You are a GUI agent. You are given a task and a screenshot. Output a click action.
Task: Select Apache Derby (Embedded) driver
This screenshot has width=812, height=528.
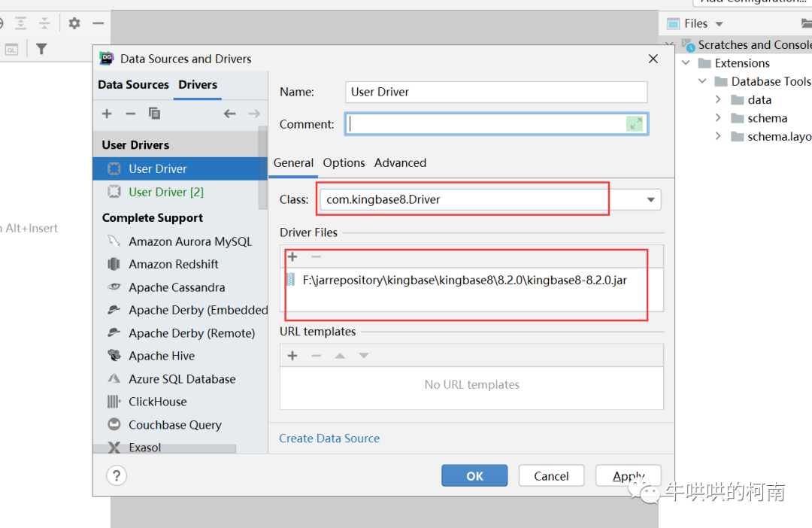point(180,310)
